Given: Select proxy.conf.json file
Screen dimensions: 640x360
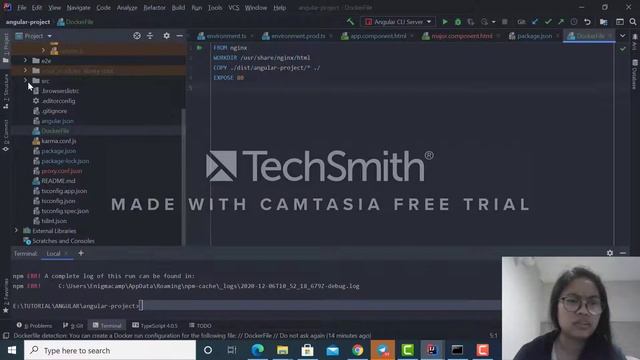Looking at the screenshot, I should 61,171.
